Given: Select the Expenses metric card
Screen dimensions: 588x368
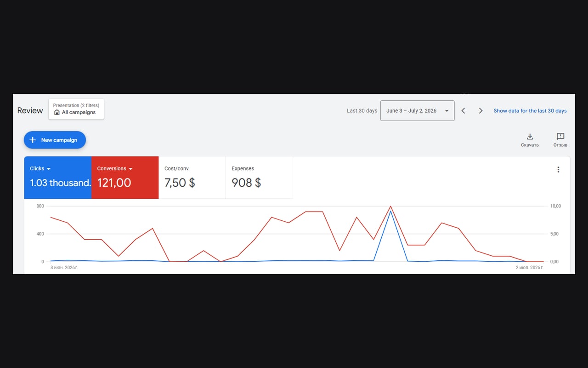Looking at the screenshot, I should coord(259,178).
